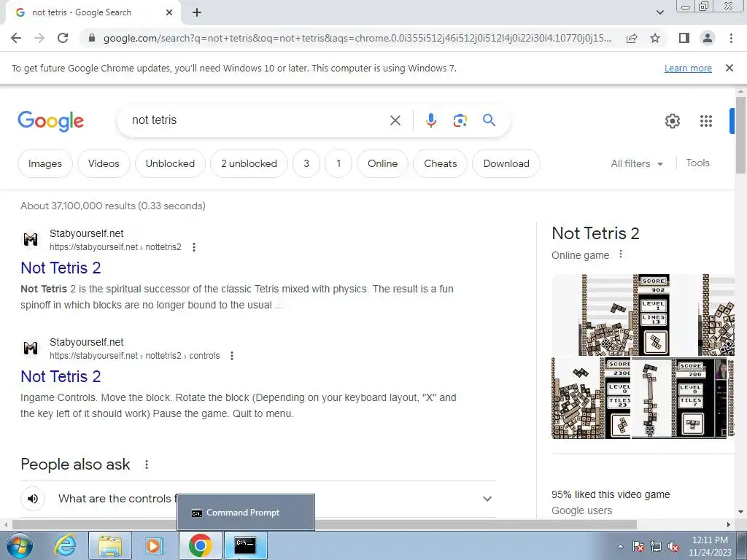
Task: Open the top-left Not Tetris 2 screenshot
Action: pos(624,315)
